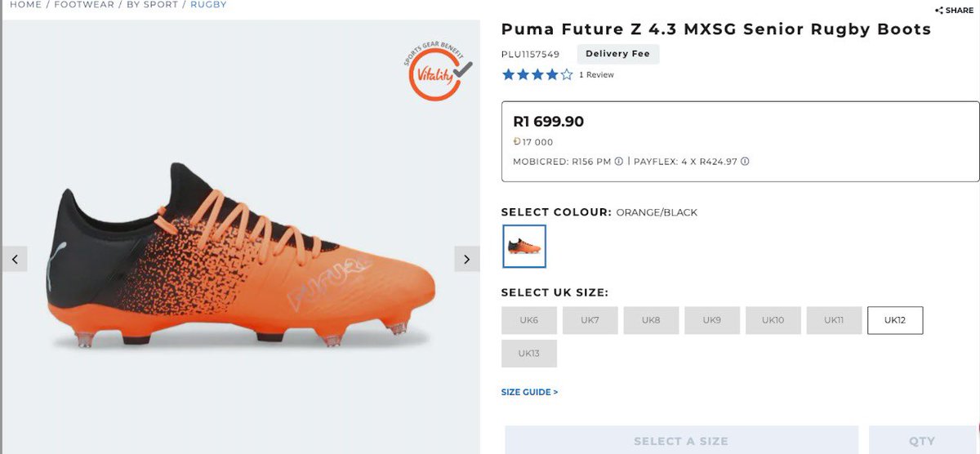Navigate to Footwear breadcrumb

(x=84, y=5)
